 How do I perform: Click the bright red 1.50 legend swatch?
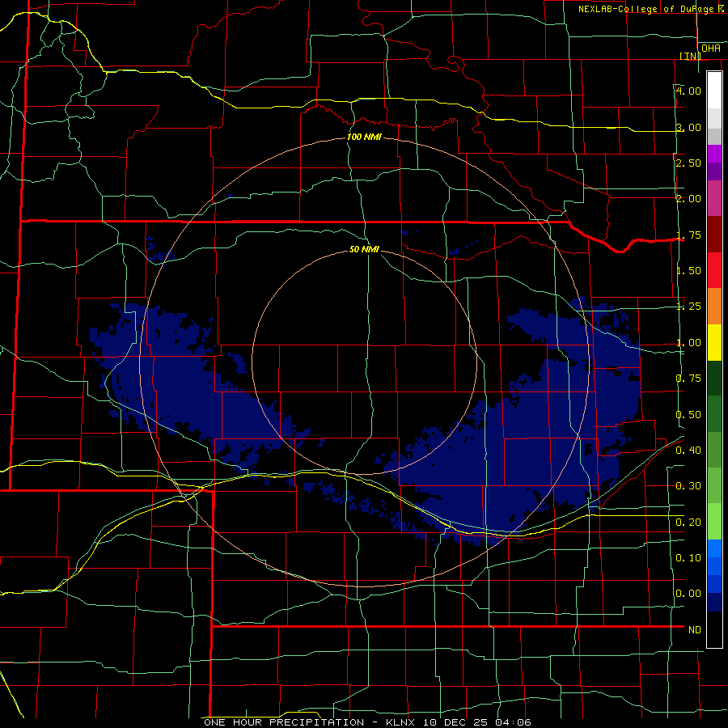click(714, 270)
